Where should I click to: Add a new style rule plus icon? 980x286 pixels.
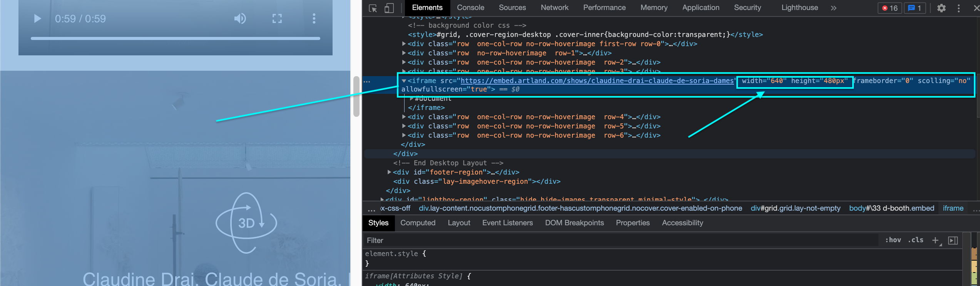coord(936,241)
